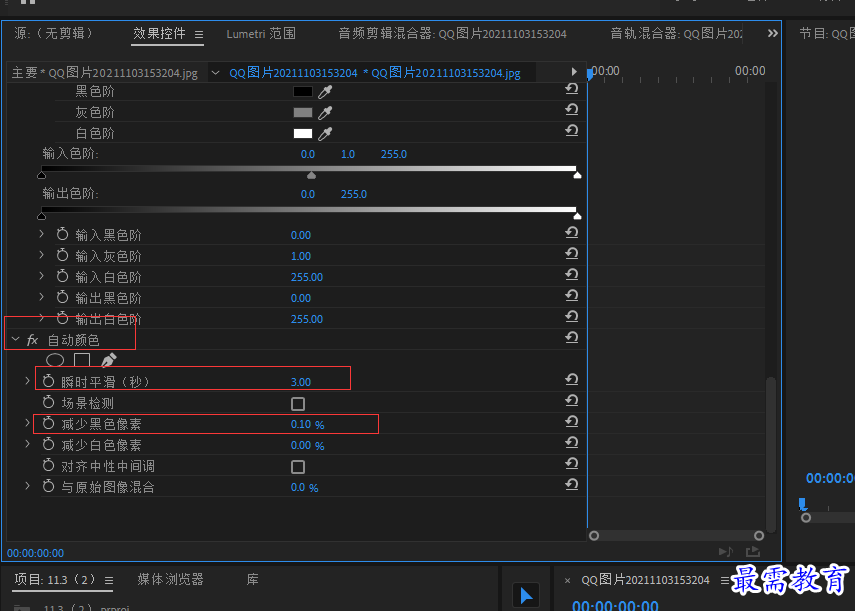Show more panel tabs with the overflow arrows
The image size is (855, 611).
[x=773, y=33]
